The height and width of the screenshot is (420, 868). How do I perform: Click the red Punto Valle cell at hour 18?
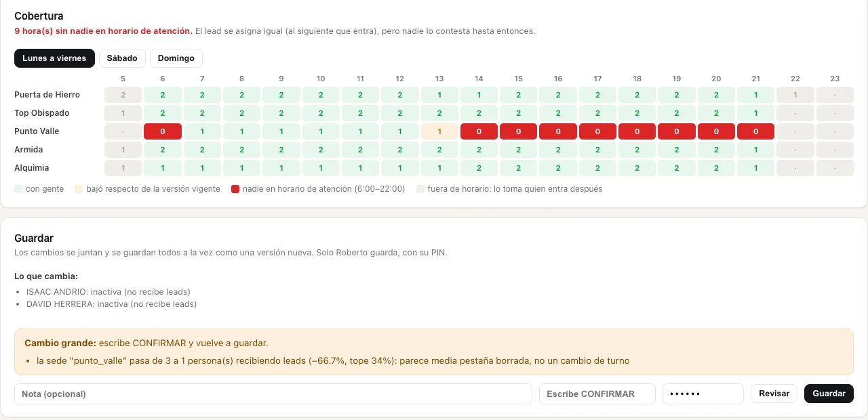click(x=637, y=131)
